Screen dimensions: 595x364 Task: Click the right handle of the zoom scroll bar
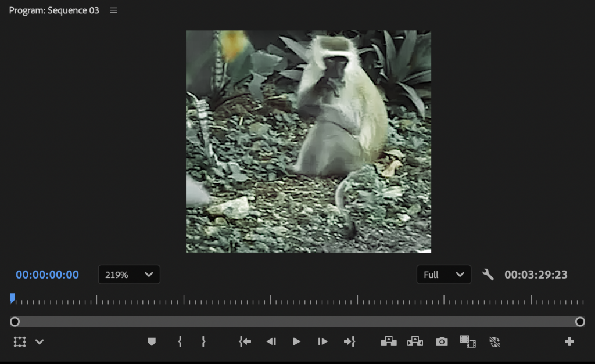(x=580, y=322)
